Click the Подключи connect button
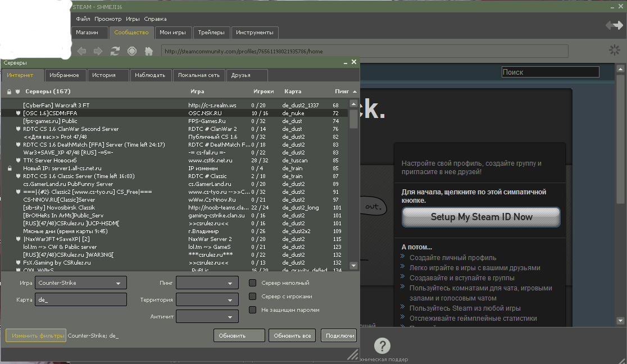Screen dimensions: 627x364 (x=339, y=335)
